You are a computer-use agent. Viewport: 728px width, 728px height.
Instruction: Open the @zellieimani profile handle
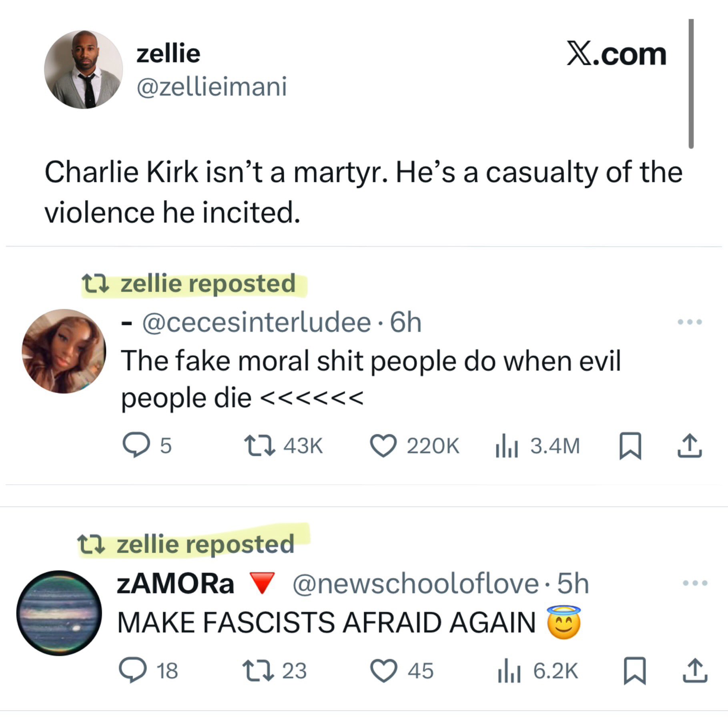pos(212,86)
